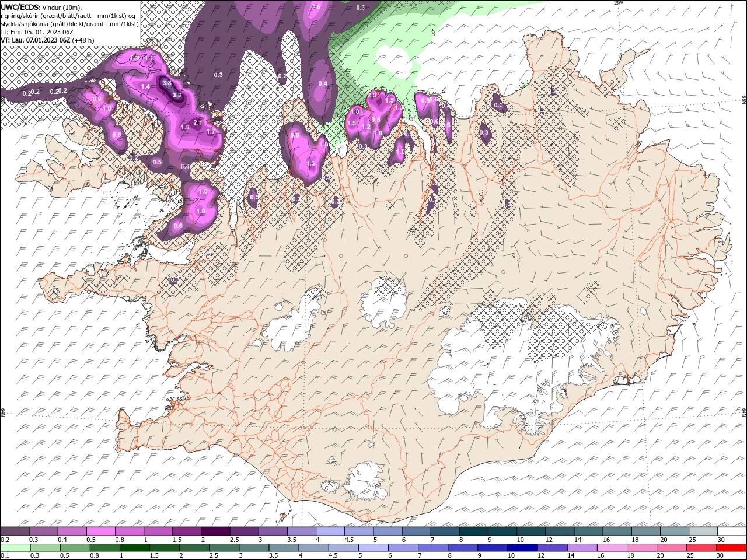This screenshot has height=560, width=747.
Task: Click the 'UWC/ECDS' title text
Action: [20, 7]
